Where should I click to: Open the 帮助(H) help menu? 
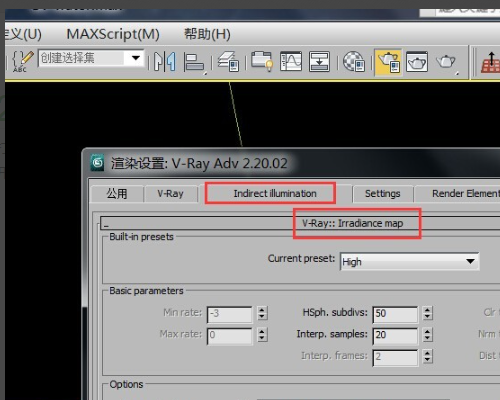[x=207, y=34]
